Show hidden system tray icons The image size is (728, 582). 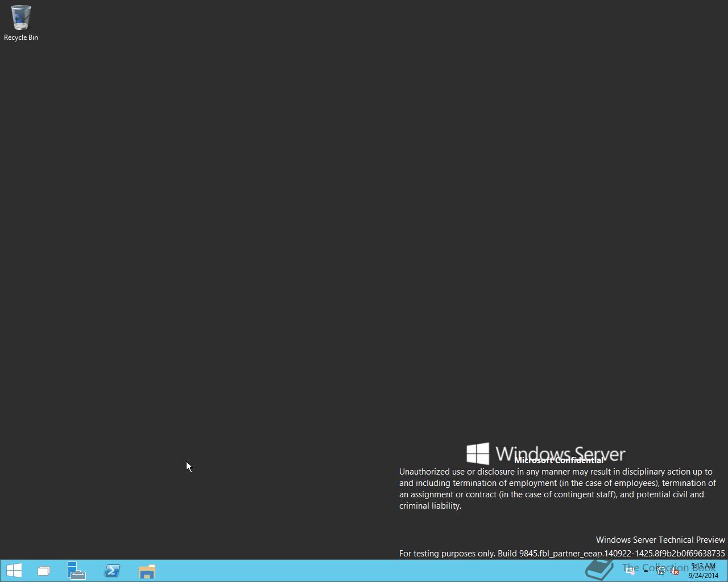(x=646, y=571)
